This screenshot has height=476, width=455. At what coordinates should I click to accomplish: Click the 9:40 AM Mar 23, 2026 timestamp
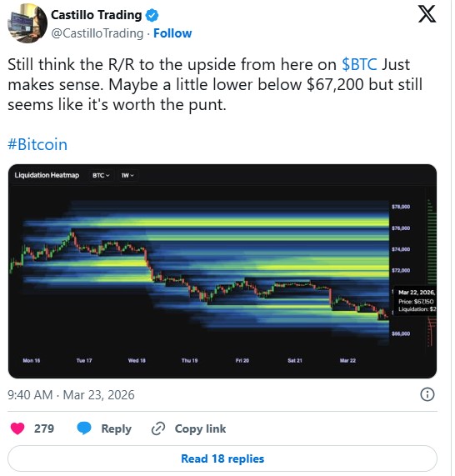71,395
